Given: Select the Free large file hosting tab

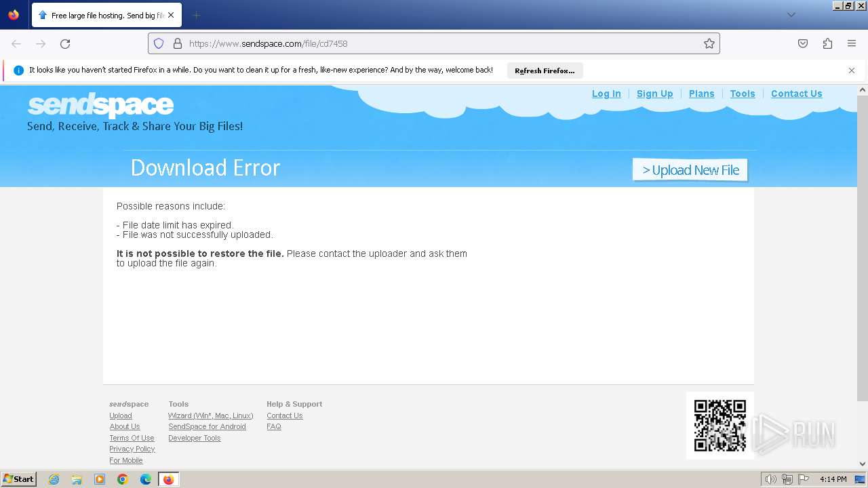Looking at the screenshot, I should click(x=106, y=15).
